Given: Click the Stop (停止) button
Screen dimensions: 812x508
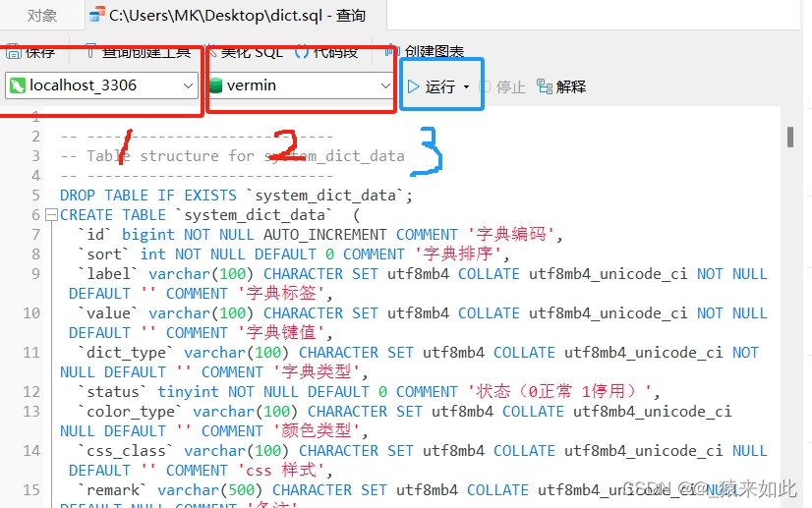Looking at the screenshot, I should (x=503, y=86).
